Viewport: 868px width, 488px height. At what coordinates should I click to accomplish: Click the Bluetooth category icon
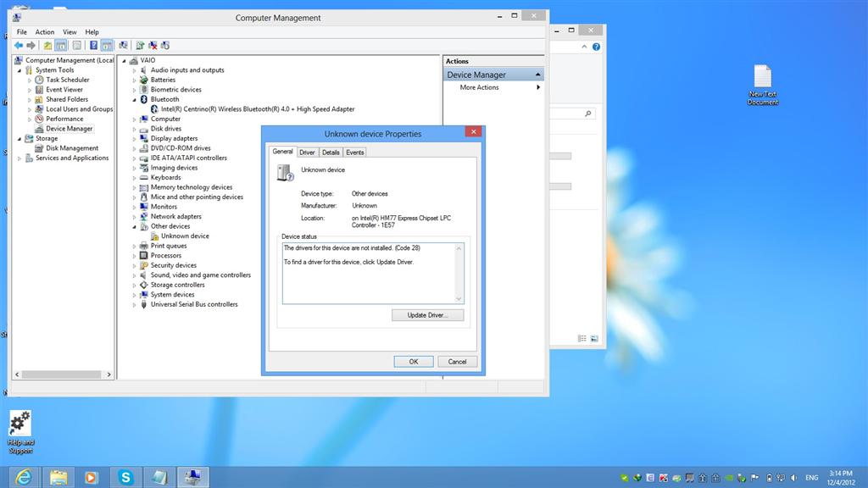[x=144, y=100]
